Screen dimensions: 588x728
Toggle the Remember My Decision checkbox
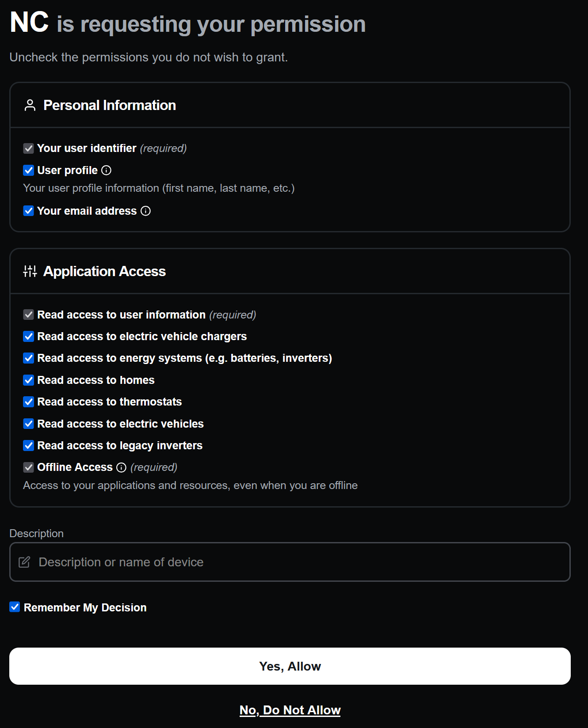click(15, 607)
